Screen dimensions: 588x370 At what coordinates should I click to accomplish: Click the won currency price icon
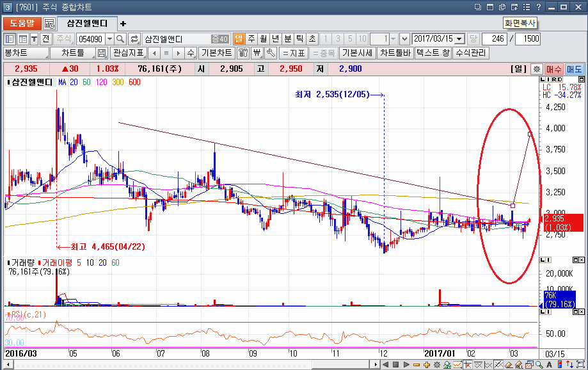(257, 53)
